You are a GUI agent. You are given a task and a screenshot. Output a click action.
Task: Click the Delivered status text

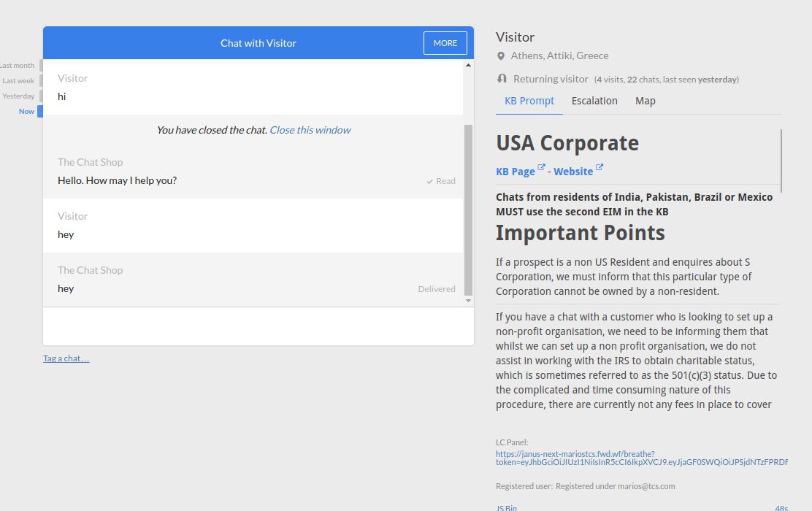[437, 289]
